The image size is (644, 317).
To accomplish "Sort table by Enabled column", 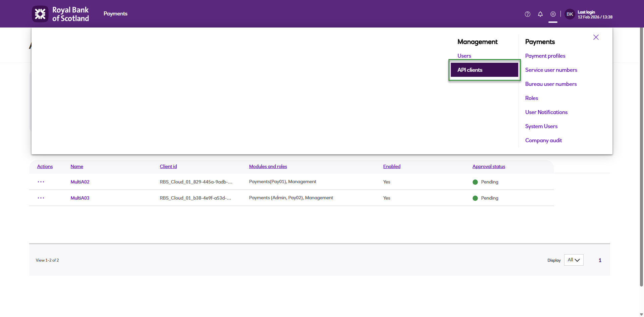I will tap(392, 166).
